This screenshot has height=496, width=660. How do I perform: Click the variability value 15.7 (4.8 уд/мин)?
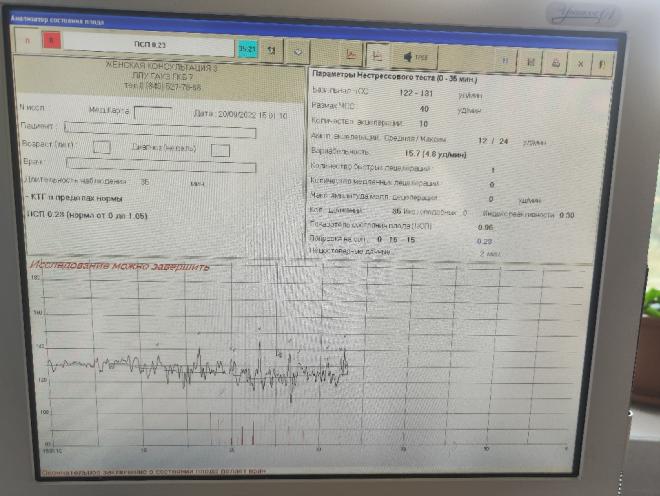(x=435, y=154)
